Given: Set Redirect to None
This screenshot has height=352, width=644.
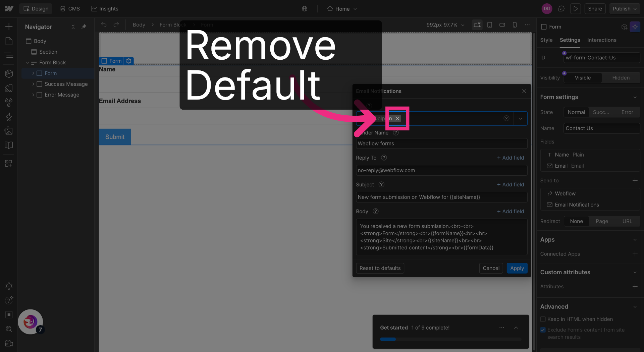Looking at the screenshot, I should 576,221.
